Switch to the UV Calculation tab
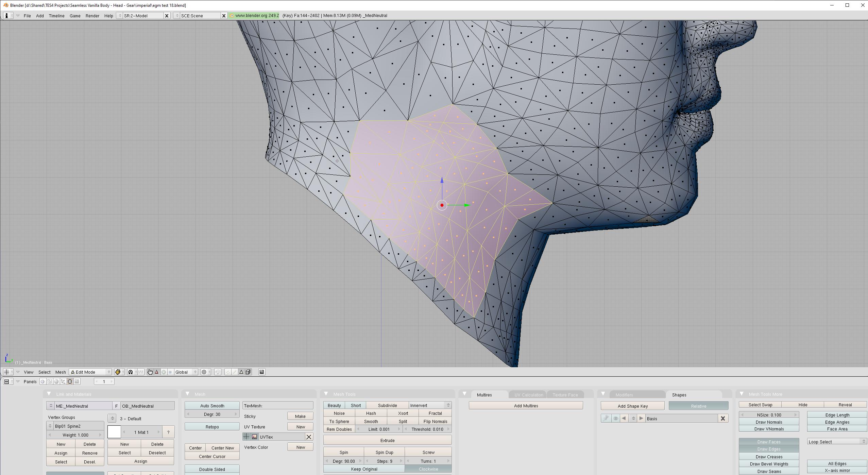Viewport: 868px width, 475px height. tap(528, 395)
